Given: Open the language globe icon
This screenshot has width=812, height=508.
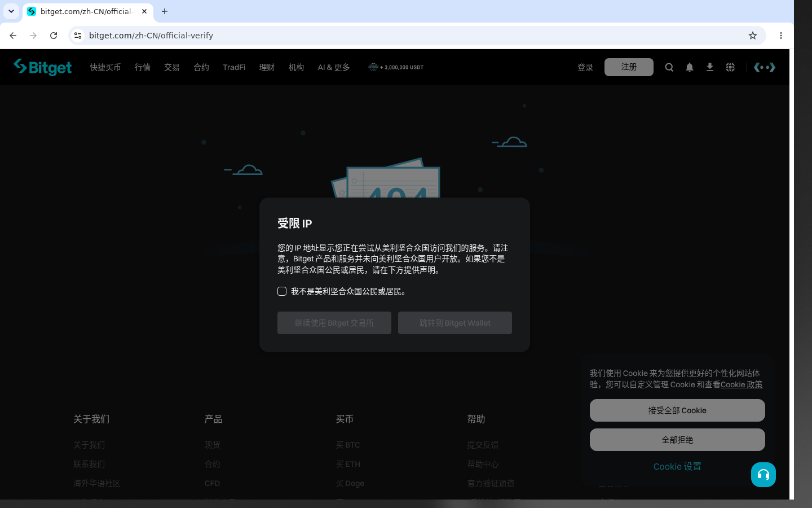Looking at the screenshot, I should (x=730, y=67).
